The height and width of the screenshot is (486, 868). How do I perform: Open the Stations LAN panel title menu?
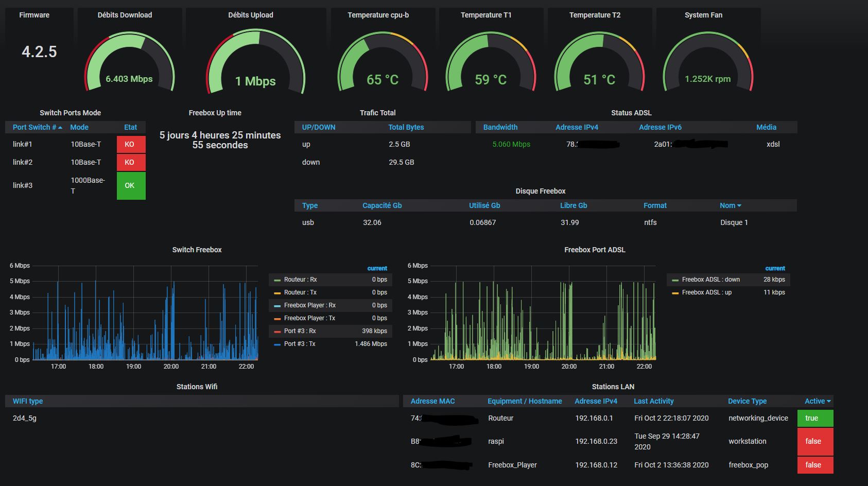click(x=613, y=387)
